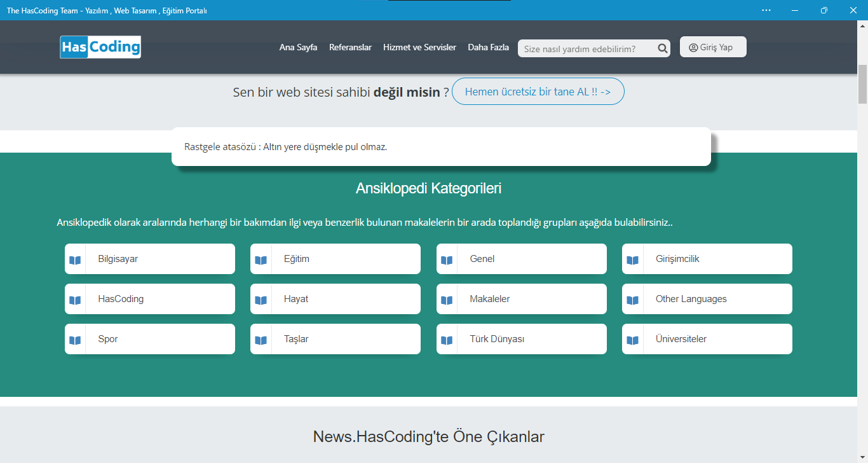Screen dimensions: 868x463
Task: Go to Ana Sayfa
Action: 298,47
